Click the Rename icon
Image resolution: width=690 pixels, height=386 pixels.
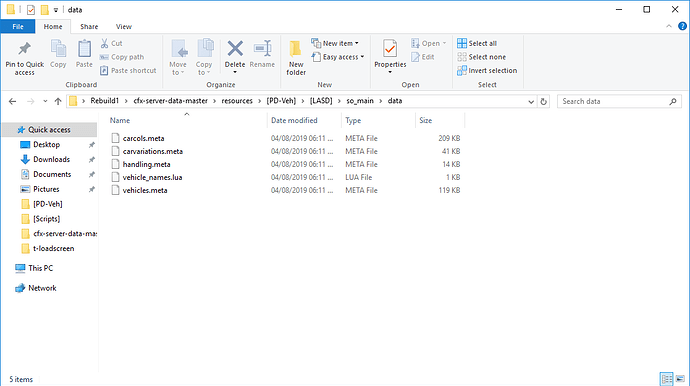click(262, 49)
